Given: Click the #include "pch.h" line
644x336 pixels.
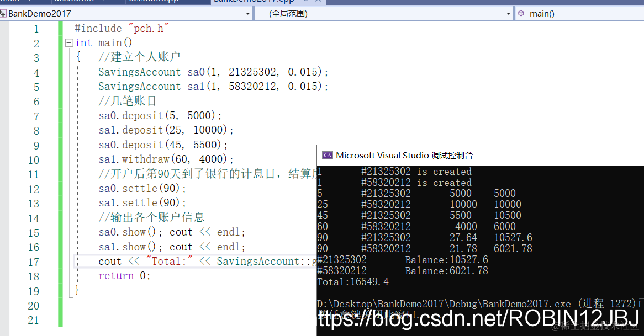Looking at the screenshot, I should point(122,28).
